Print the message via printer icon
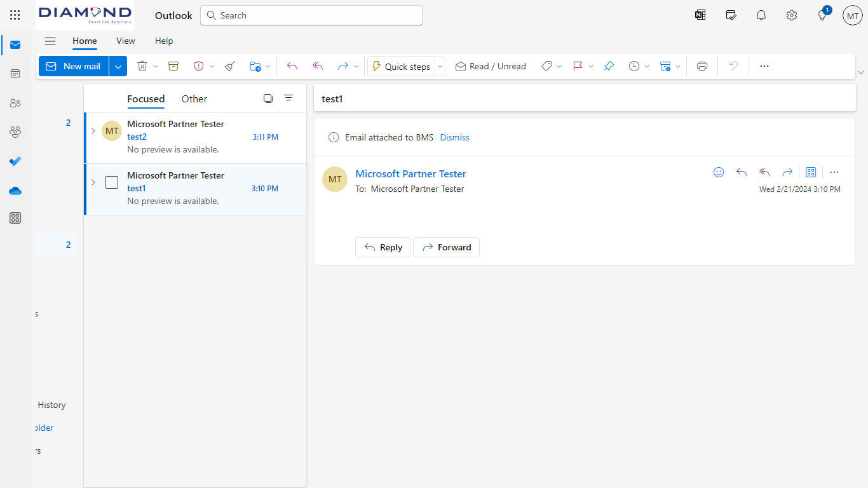 tap(702, 66)
